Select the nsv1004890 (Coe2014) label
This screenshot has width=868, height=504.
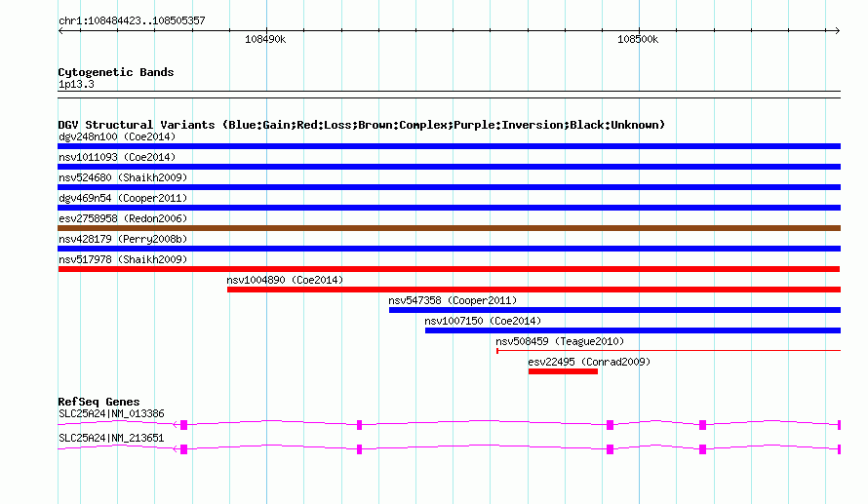[285, 280]
